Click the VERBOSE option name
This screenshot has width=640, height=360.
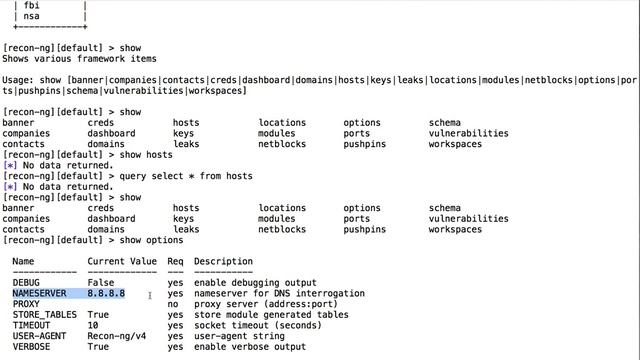(31, 347)
